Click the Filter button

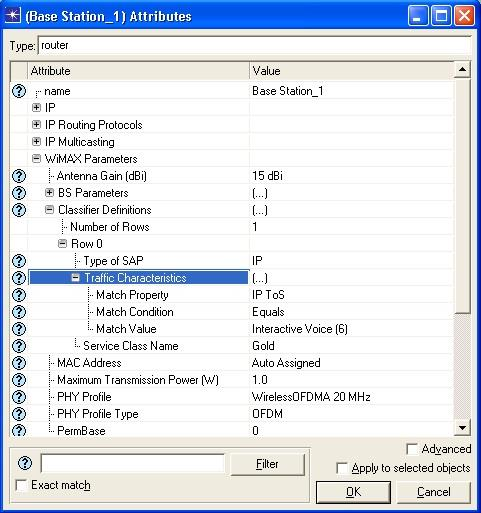[267, 464]
